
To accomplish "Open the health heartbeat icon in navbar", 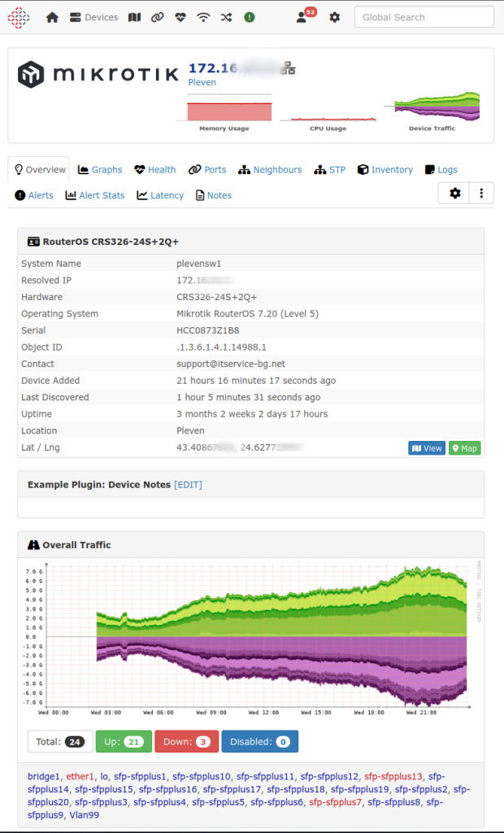I will [180, 17].
